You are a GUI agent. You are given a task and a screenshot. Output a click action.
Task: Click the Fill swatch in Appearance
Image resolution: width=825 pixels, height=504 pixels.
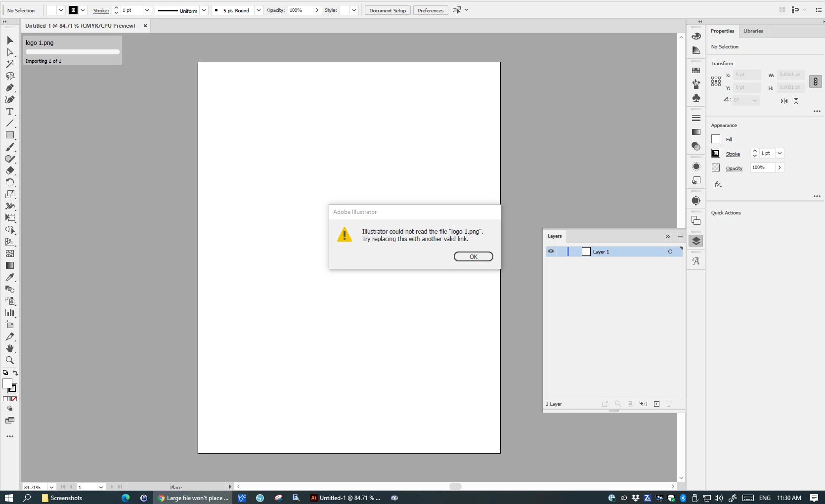tap(716, 139)
